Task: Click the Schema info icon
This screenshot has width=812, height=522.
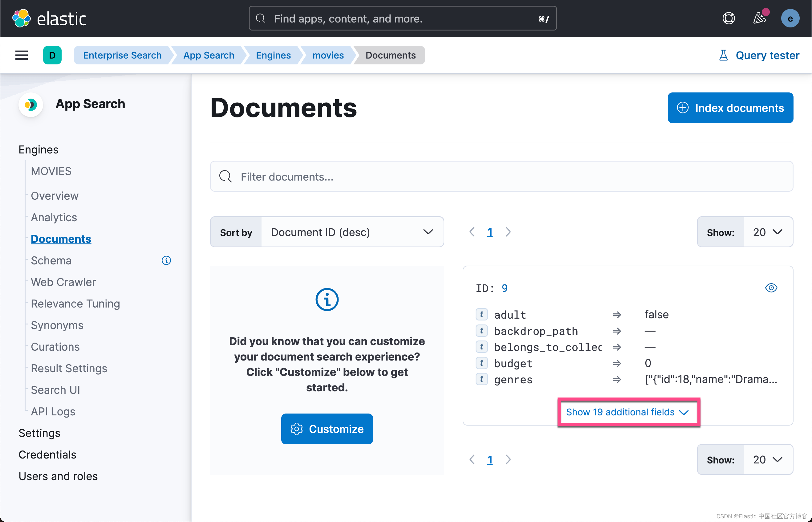Action: pyautogui.click(x=166, y=260)
